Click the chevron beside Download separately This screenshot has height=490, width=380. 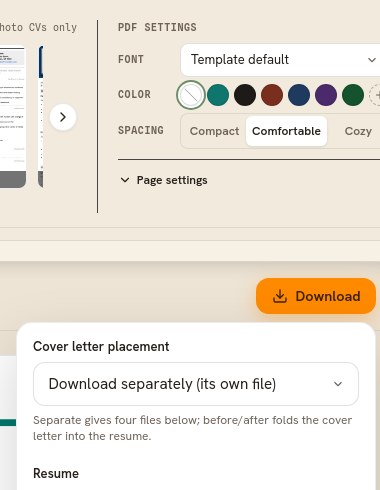pyautogui.click(x=338, y=384)
